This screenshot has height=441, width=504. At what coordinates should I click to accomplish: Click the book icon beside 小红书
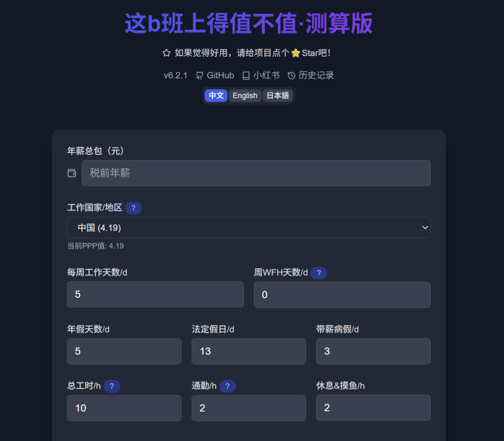tap(245, 75)
